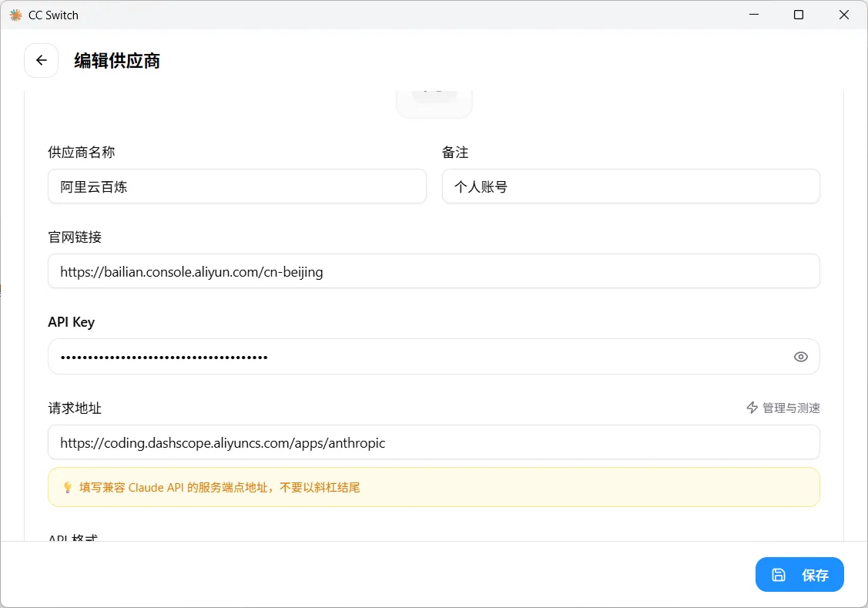Click the 请求地址 label
This screenshot has height=608, width=868.
(x=75, y=408)
